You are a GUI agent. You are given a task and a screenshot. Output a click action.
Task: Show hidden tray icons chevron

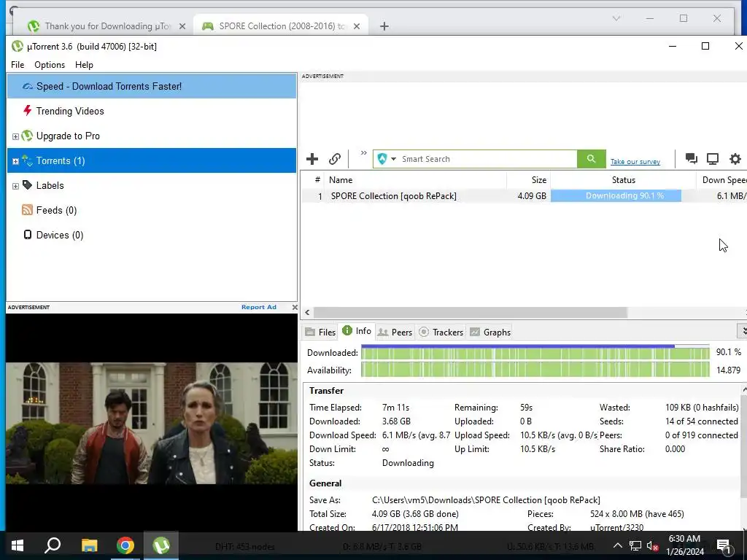617,545
